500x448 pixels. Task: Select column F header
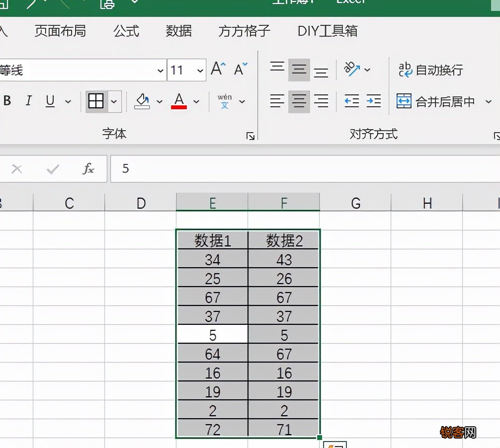tap(284, 202)
